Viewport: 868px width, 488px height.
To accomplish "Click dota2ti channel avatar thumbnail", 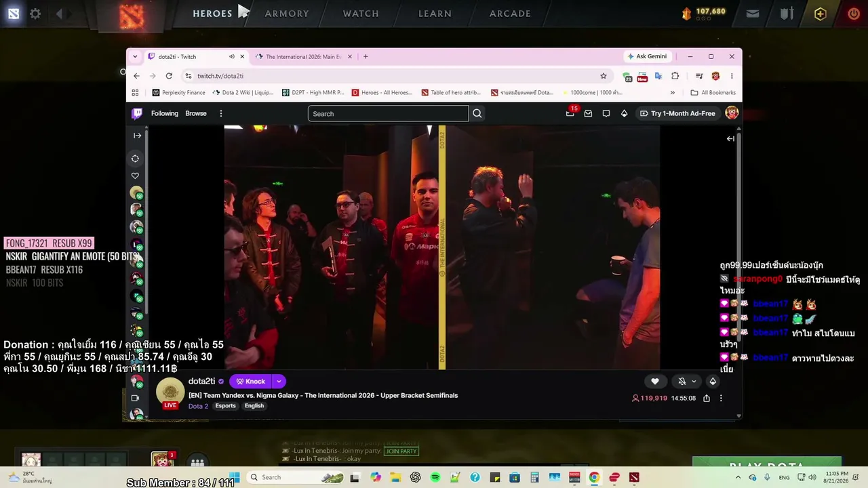I will coord(170,392).
